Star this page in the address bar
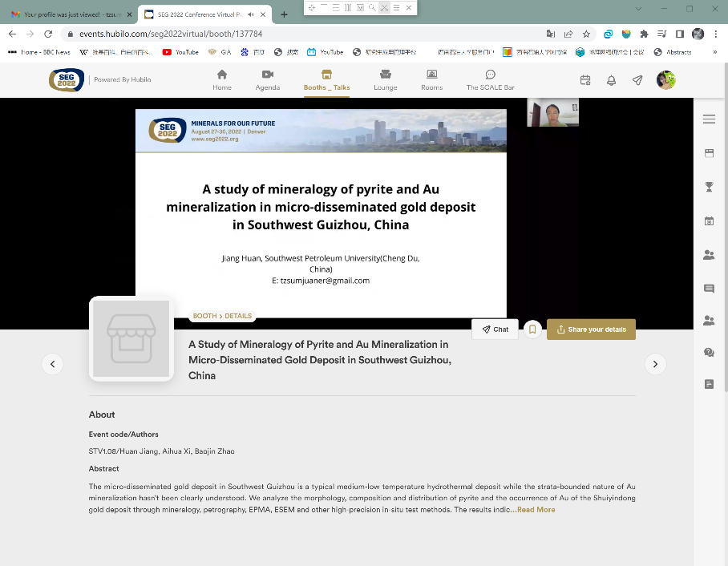Screen dimensions: 728x566 586,34
